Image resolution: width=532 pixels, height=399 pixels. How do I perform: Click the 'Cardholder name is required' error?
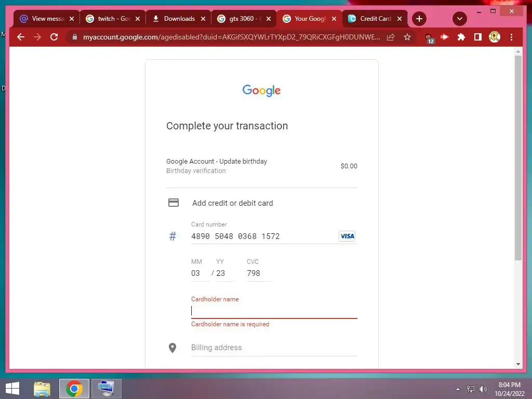tap(230, 324)
